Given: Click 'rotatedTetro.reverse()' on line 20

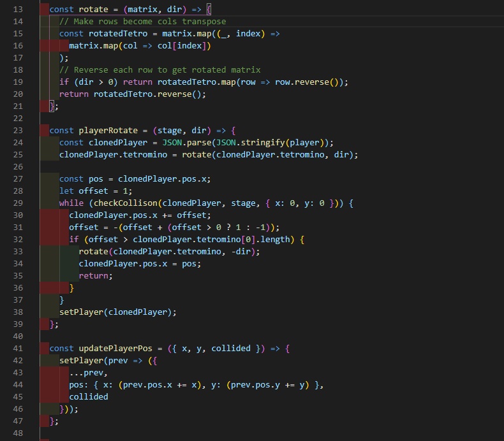Looking at the screenshot, I should [147, 94].
